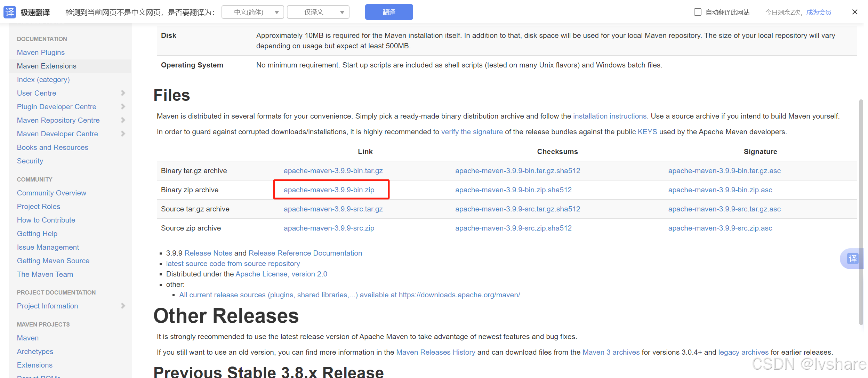The height and width of the screenshot is (378, 868).
Task: Enable auto-translate this website checkbox
Action: click(697, 12)
